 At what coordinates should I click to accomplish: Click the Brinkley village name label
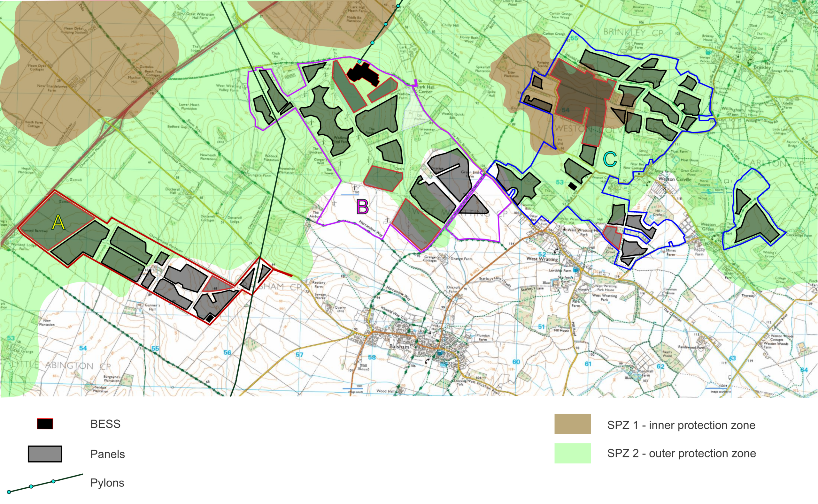click(762, 67)
